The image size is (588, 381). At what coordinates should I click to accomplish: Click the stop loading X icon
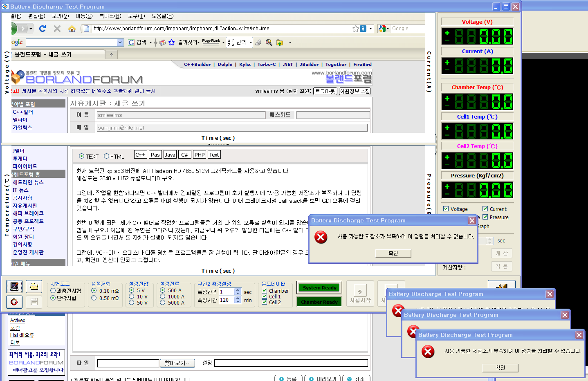point(57,29)
